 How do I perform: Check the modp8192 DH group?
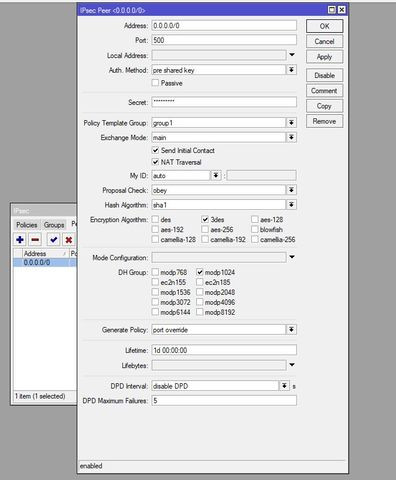[200, 312]
